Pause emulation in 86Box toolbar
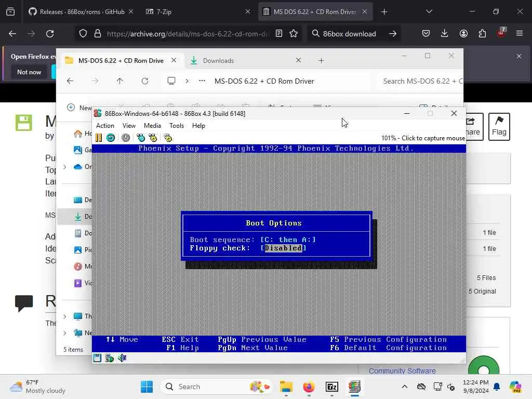Viewport: 532px width, 399px height. [98, 137]
